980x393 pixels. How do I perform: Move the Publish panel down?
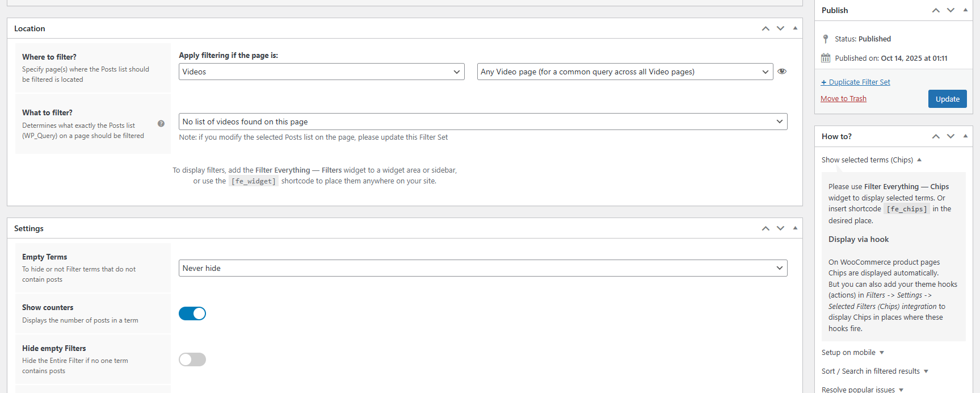click(x=950, y=10)
